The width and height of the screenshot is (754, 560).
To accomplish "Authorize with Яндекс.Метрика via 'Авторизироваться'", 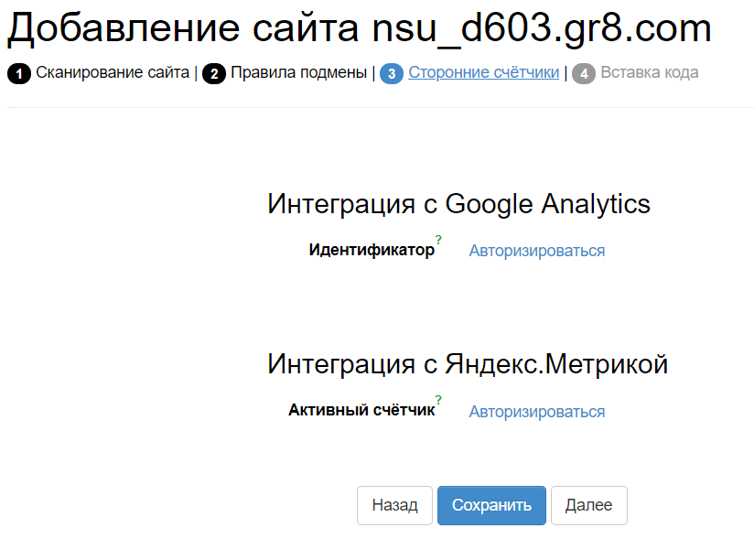I will [536, 412].
